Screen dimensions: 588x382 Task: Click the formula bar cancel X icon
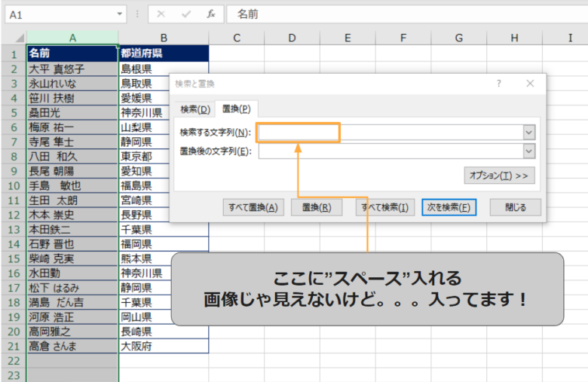coord(161,14)
